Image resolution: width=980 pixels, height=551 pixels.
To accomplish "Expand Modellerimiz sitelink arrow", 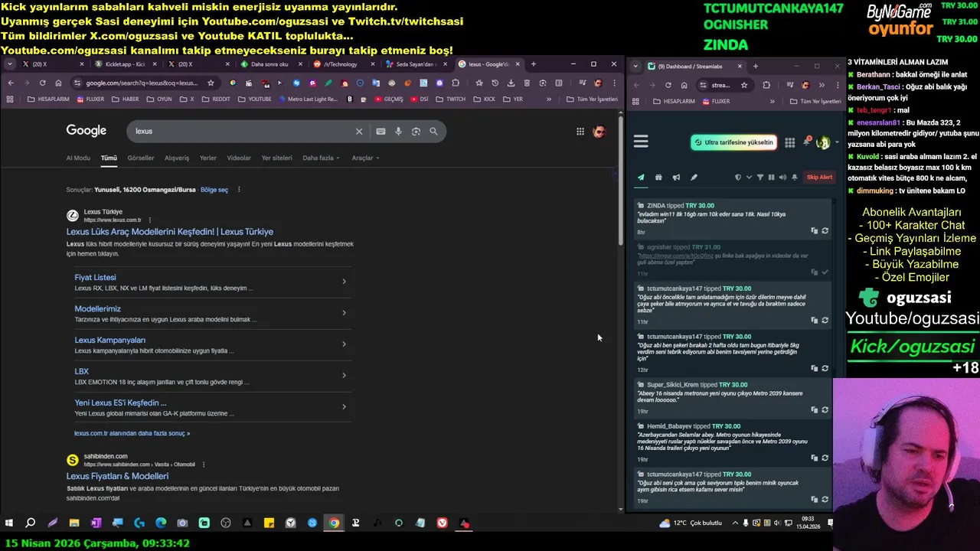I will click(344, 313).
